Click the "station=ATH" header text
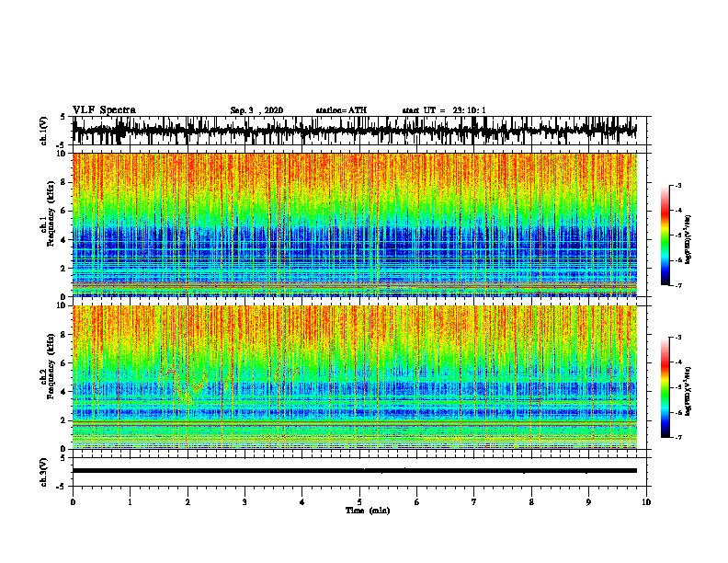This screenshot has height=563, width=728. click(341, 110)
